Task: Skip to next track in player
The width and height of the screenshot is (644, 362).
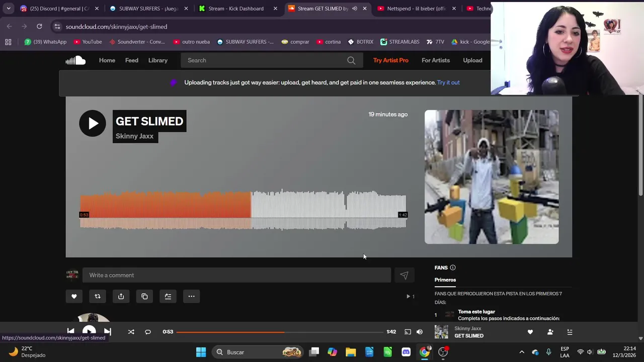Action: tap(107, 331)
